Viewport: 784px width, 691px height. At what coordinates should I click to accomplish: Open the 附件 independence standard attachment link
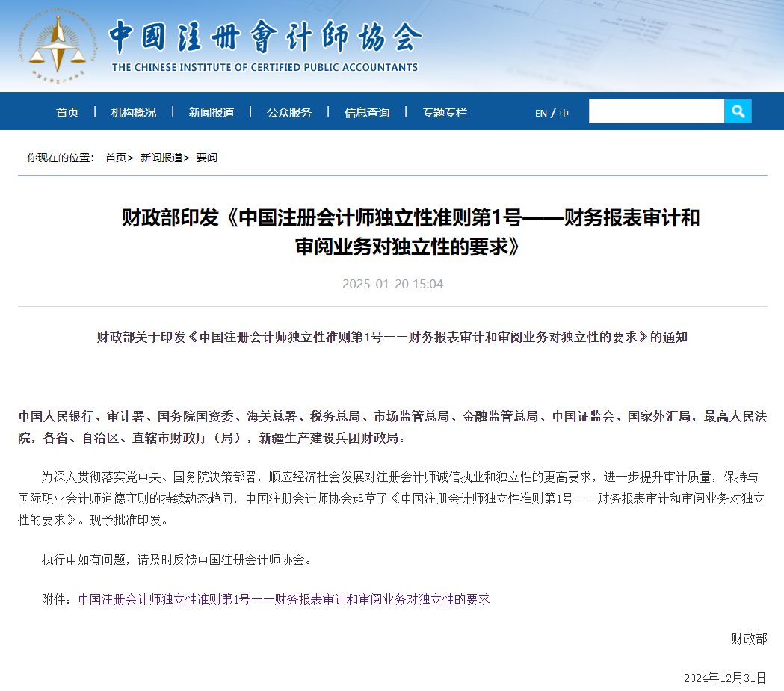[284, 599]
